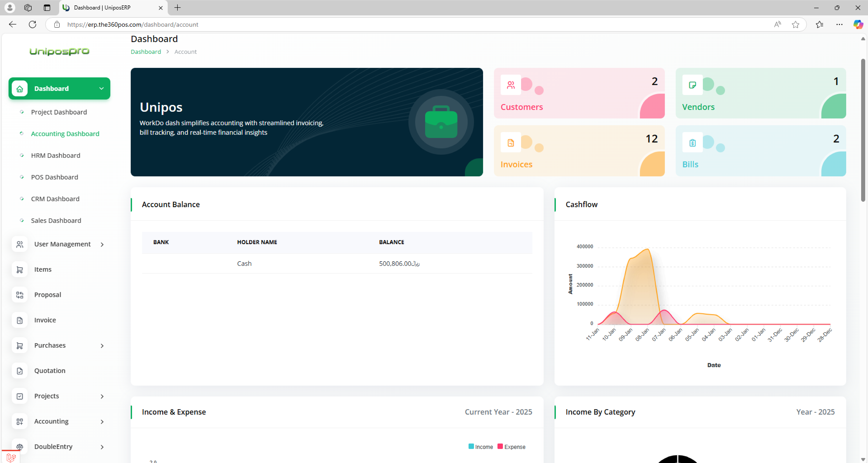Click the Invoices card document icon

pyautogui.click(x=511, y=143)
